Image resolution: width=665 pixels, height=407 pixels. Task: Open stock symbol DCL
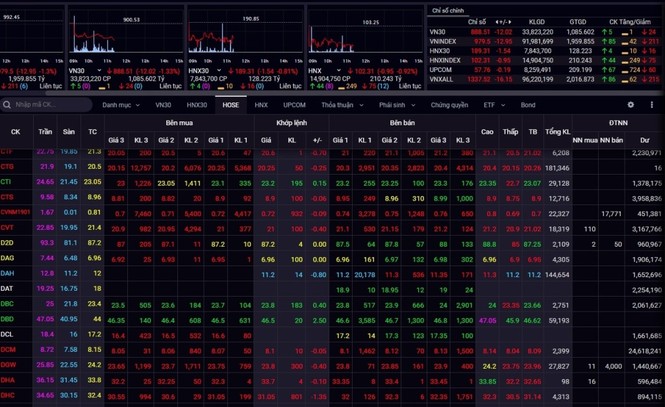click(7, 335)
